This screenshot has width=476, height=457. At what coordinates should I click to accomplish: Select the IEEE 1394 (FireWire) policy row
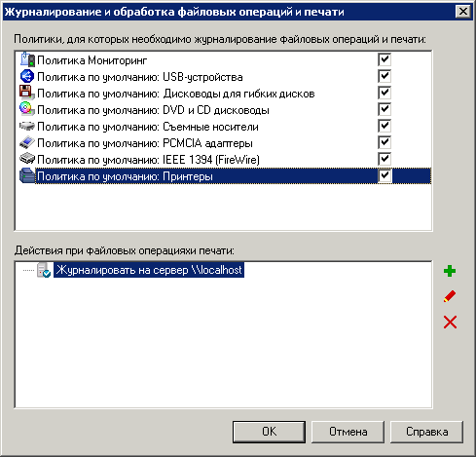click(x=225, y=159)
